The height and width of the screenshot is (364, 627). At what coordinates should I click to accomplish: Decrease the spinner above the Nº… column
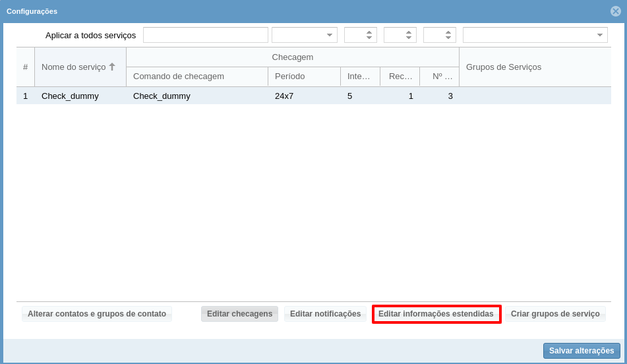(x=448, y=38)
